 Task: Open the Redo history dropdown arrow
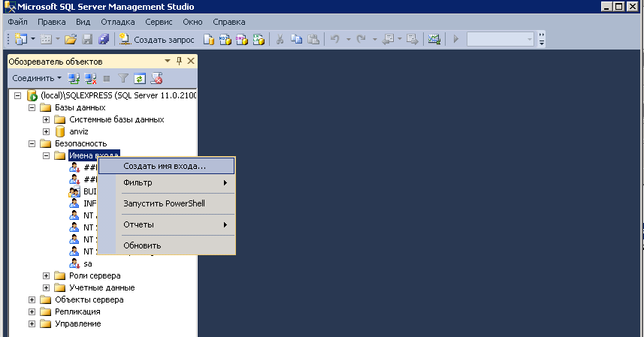click(x=374, y=39)
